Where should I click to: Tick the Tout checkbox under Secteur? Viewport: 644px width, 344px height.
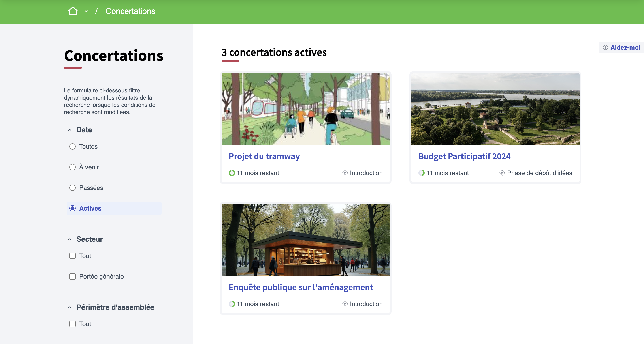coord(73,256)
